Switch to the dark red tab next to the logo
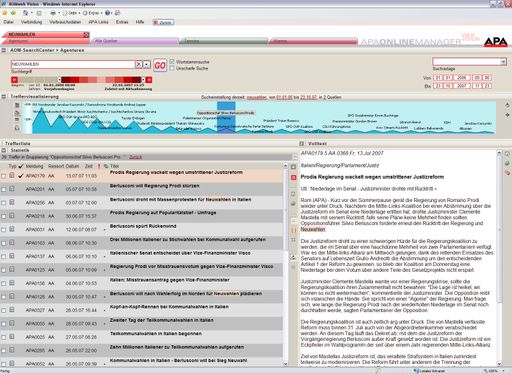The height and width of the screenshot is (374, 512). coord(313,41)
